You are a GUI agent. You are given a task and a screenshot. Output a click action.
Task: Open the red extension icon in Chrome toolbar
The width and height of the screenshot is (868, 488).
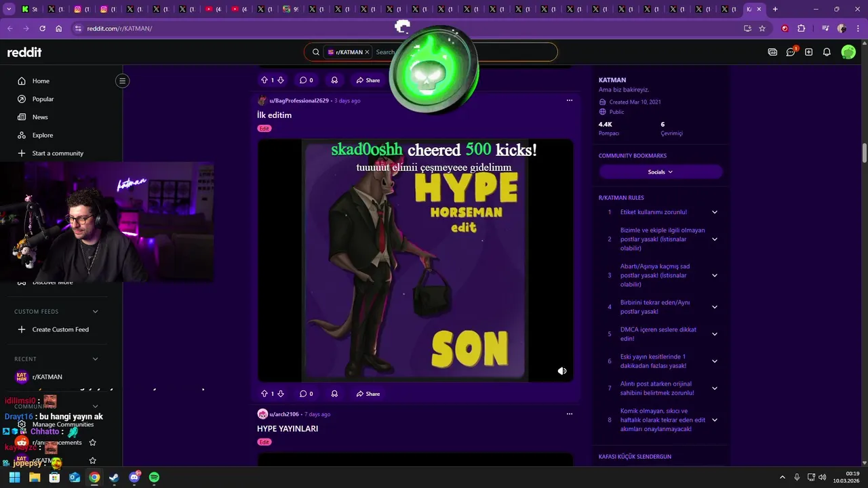[785, 28]
